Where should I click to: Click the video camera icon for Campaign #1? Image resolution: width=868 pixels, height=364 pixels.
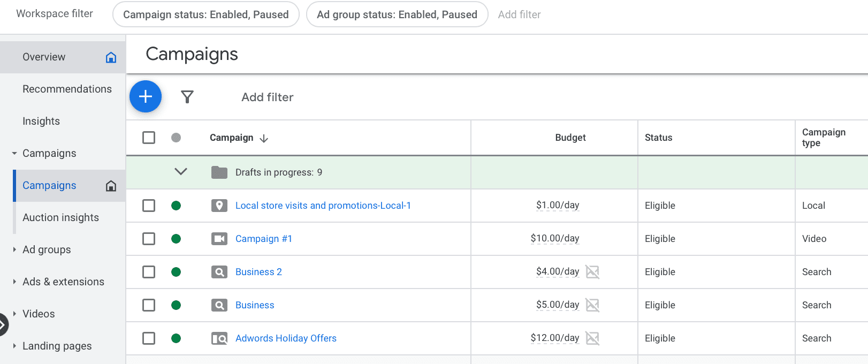point(219,239)
